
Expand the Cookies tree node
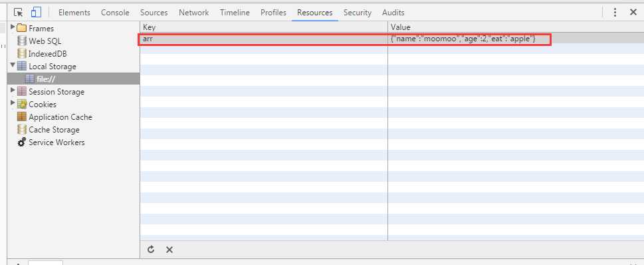point(13,103)
